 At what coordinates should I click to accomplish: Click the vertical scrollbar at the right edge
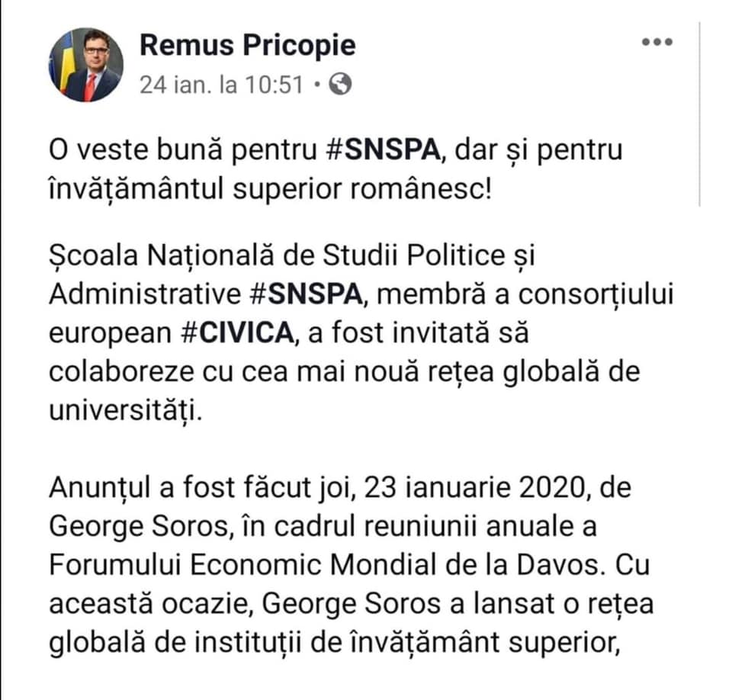699,114
